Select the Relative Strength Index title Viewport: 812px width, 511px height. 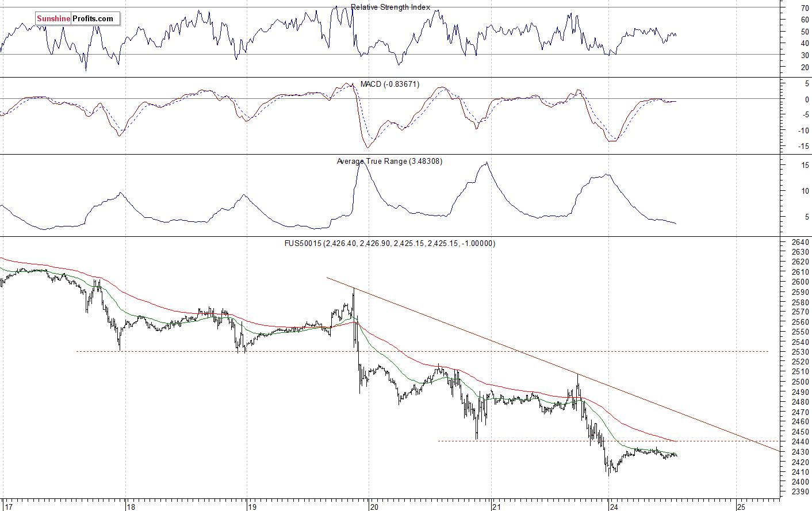(x=390, y=7)
